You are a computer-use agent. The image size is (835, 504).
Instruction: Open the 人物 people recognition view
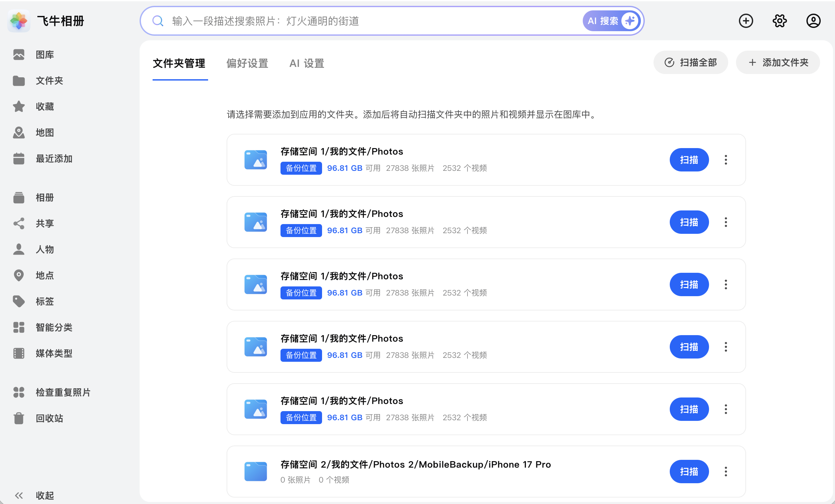44,249
